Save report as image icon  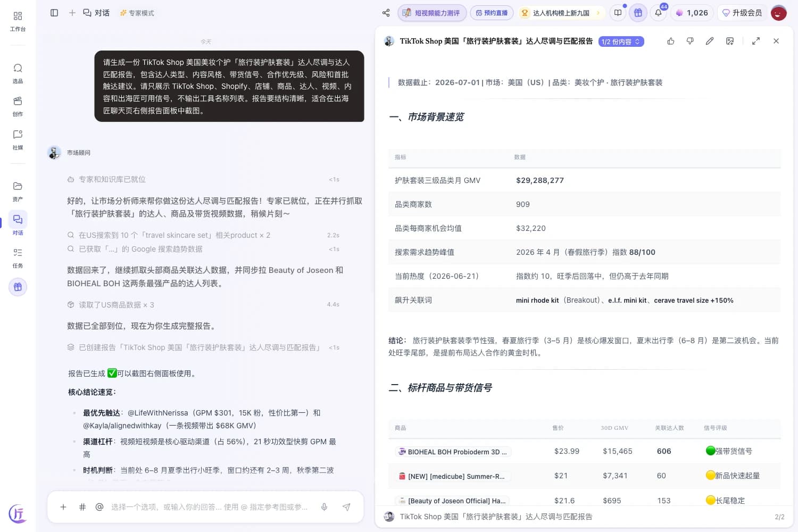click(730, 41)
